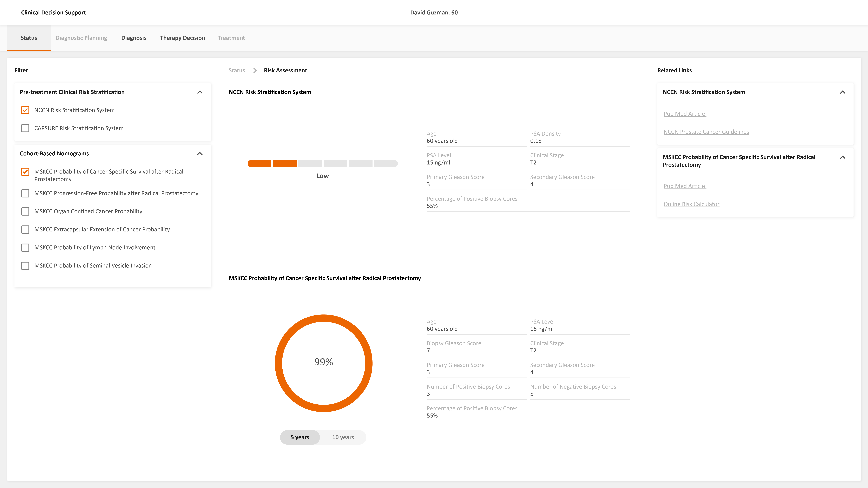The width and height of the screenshot is (868, 488).
Task: Open Pub Med Article under MSKCC links
Action: (x=685, y=186)
